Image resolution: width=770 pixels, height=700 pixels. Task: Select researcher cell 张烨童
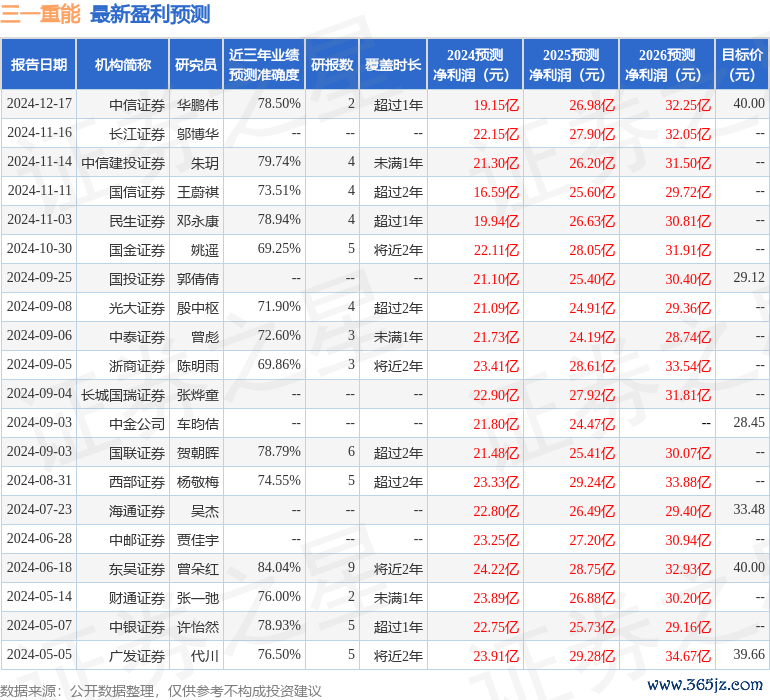[x=197, y=394]
